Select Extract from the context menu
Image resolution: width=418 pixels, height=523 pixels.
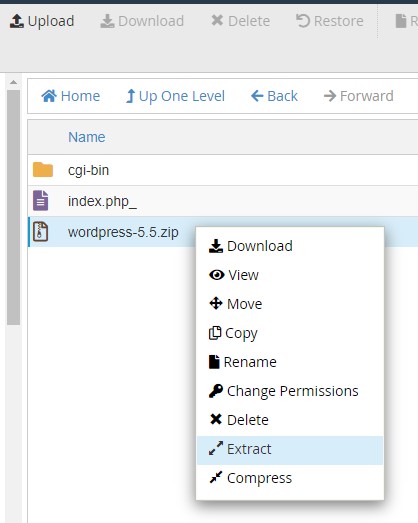290,449
